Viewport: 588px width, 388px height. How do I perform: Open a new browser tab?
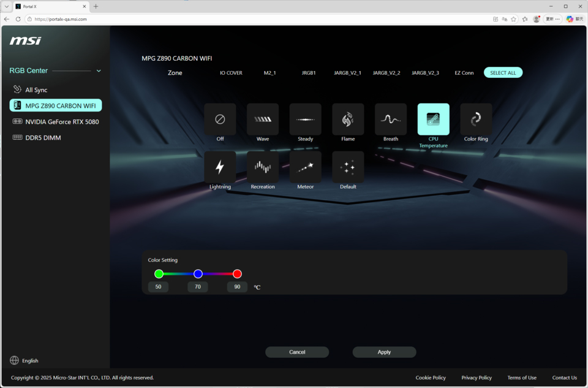96,6
